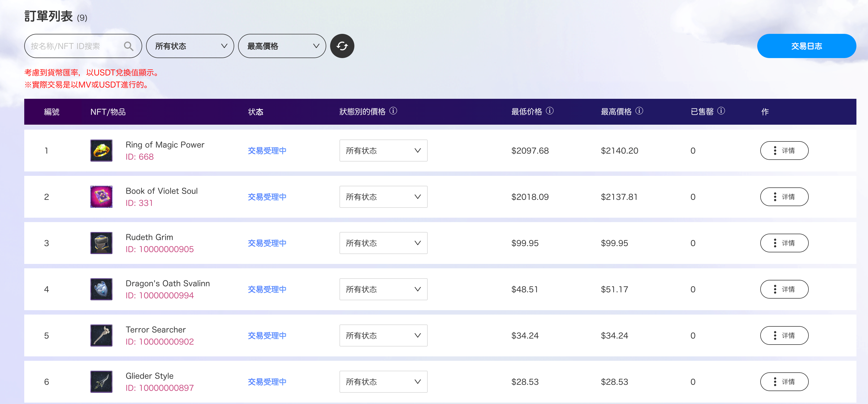Click 详情 button for Glieder Style
This screenshot has width=868, height=404.
coord(784,381)
